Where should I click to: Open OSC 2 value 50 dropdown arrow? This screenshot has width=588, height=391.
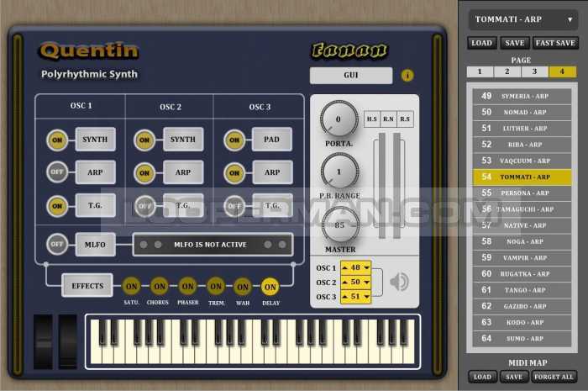click(x=366, y=282)
